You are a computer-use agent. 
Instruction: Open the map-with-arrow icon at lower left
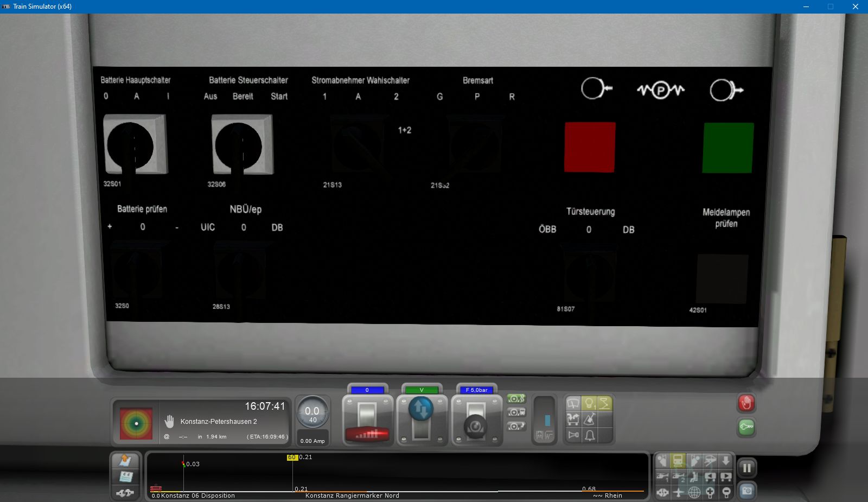tap(125, 461)
